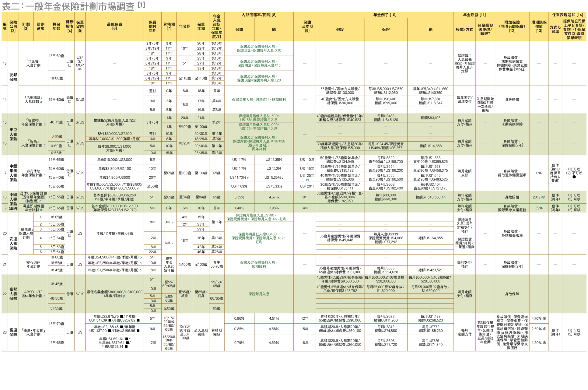Viewport: 588px width, 390px height.
Task: Select the 保證每年入息、週年紅利、終期紅利 cell
Action: pyautogui.click(x=259, y=100)
